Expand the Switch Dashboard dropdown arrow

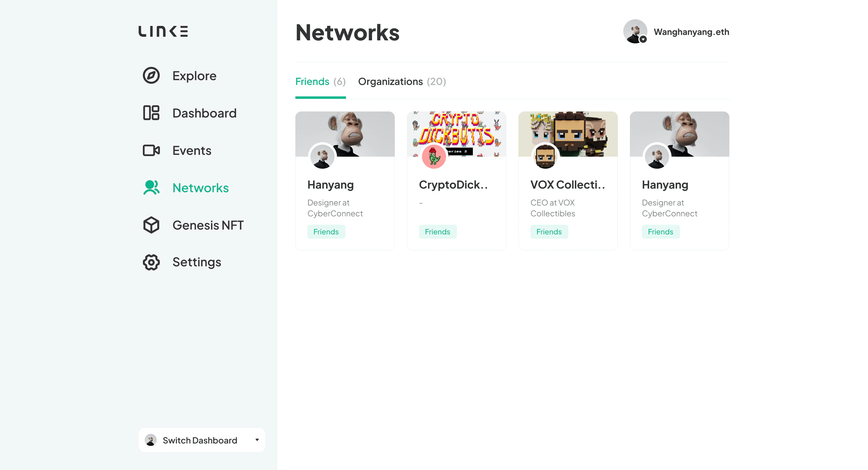257,440
